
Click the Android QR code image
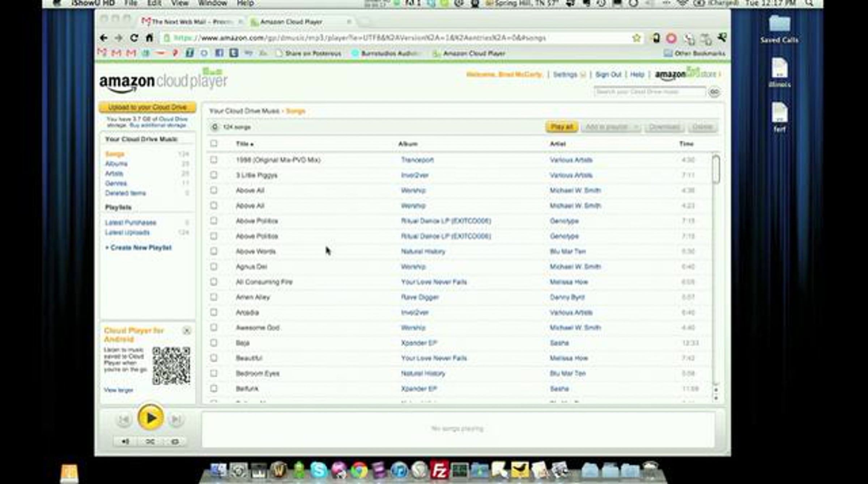point(171,365)
